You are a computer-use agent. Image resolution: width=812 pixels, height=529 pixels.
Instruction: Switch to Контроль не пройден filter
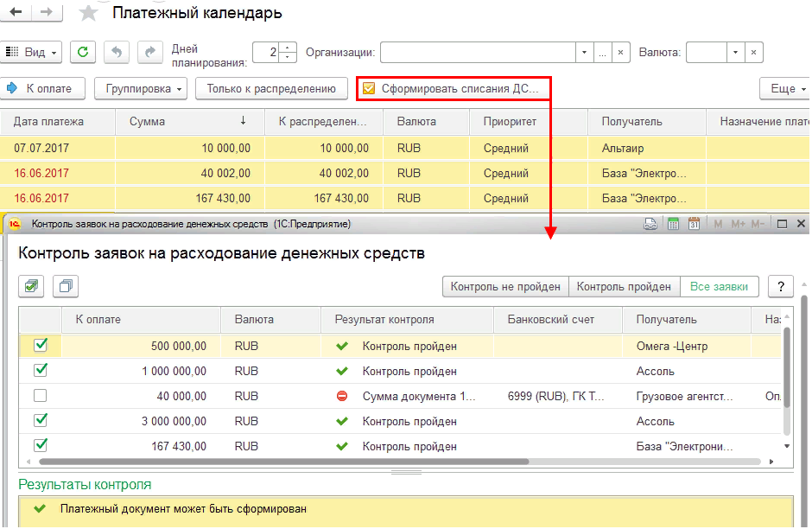[x=505, y=286]
